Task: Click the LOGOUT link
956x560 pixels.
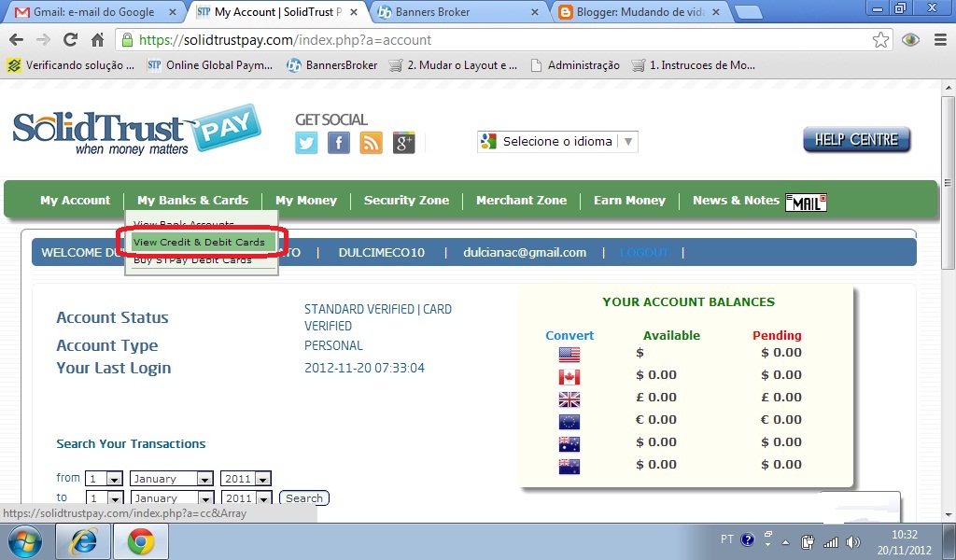Action: click(645, 252)
